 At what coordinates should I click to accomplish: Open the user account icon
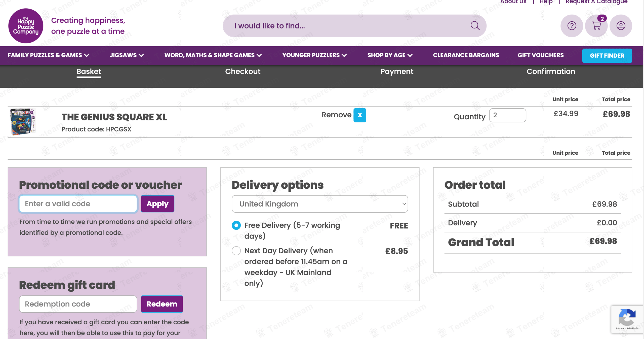point(621,26)
